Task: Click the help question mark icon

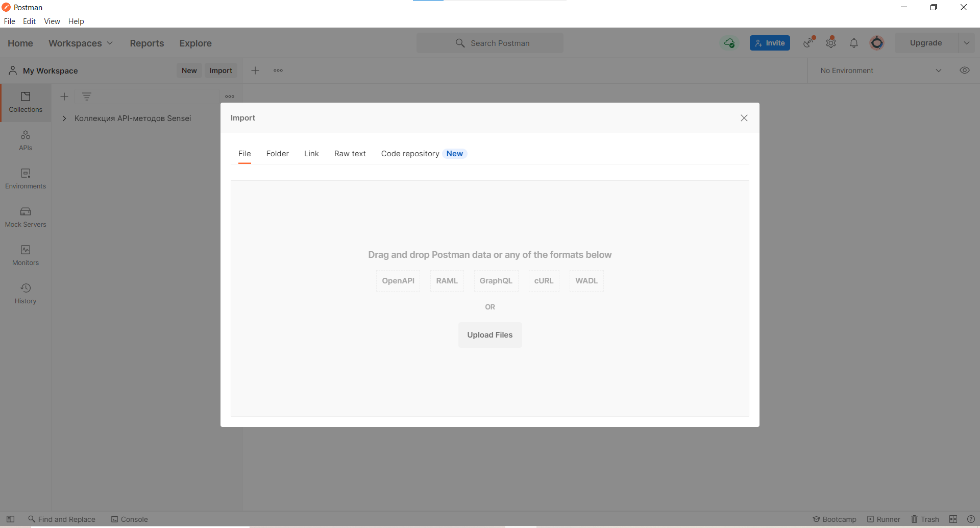Action: (x=971, y=519)
